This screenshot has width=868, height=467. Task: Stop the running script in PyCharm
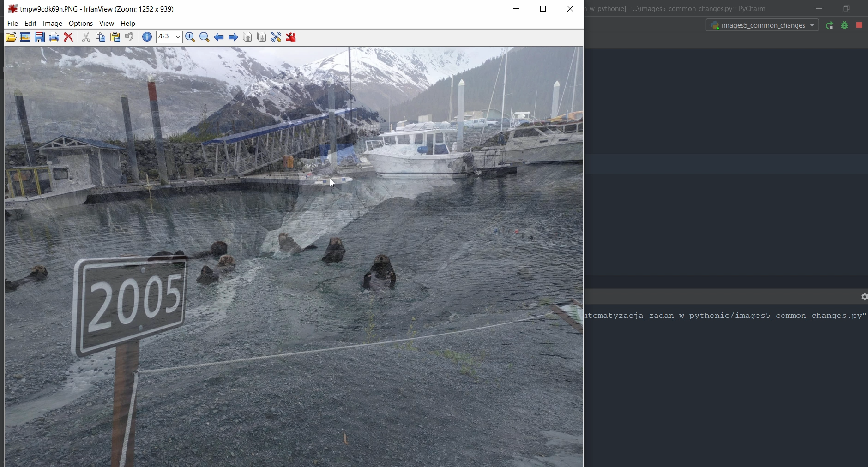click(x=859, y=25)
